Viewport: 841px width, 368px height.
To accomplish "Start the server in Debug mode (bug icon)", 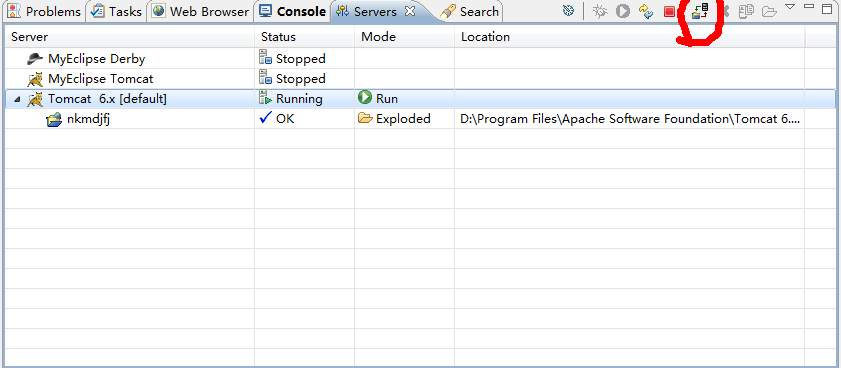I will 600,11.
